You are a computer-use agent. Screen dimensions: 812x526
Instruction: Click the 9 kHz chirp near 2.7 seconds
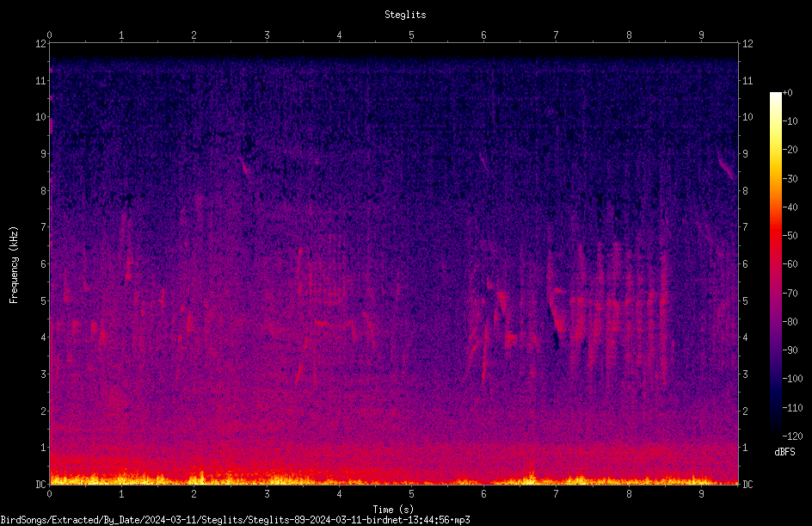tap(244, 166)
